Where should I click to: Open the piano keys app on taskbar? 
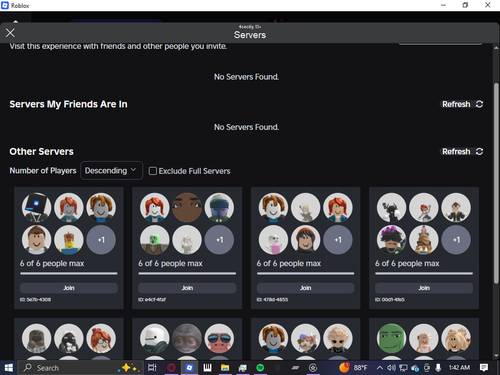(207, 368)
